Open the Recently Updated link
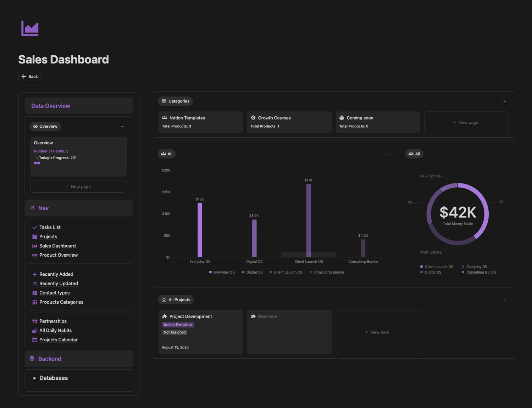 (59, 283)
